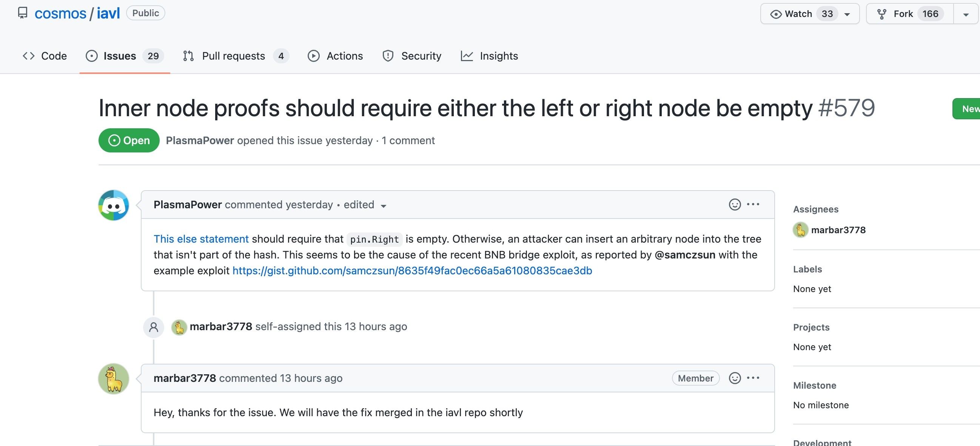The image size is (980, 446).
Task: Click marbar3778 avatar under Assignees
Action: [800, 230]
